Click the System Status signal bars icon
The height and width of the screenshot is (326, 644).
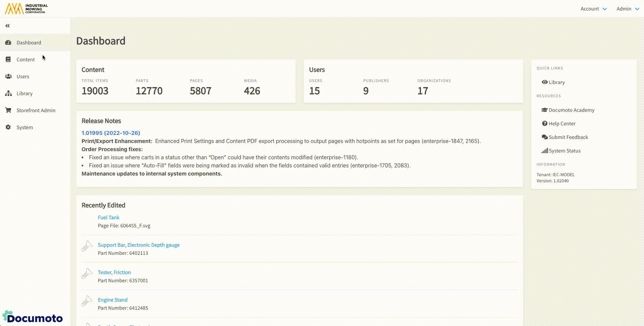[x=544, y=151]
